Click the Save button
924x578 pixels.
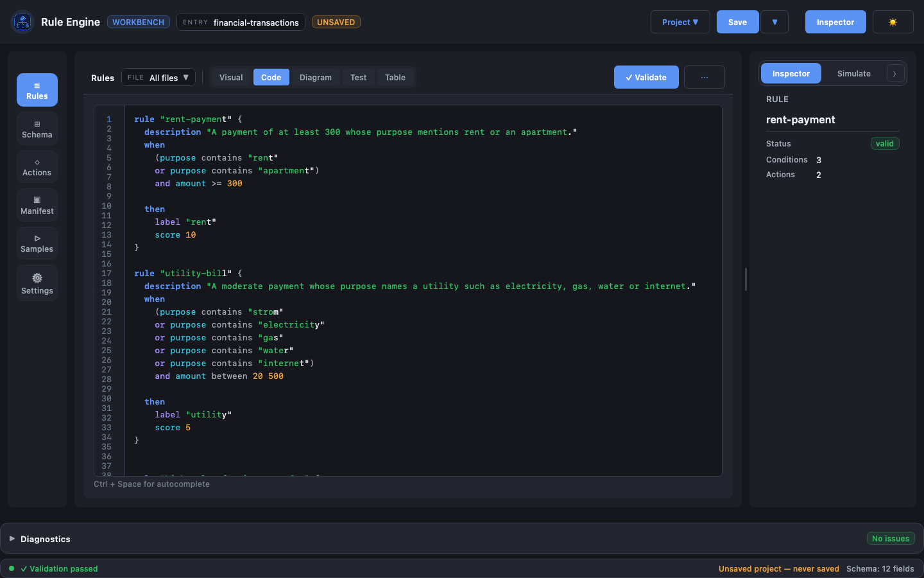[x=738, y=22]
